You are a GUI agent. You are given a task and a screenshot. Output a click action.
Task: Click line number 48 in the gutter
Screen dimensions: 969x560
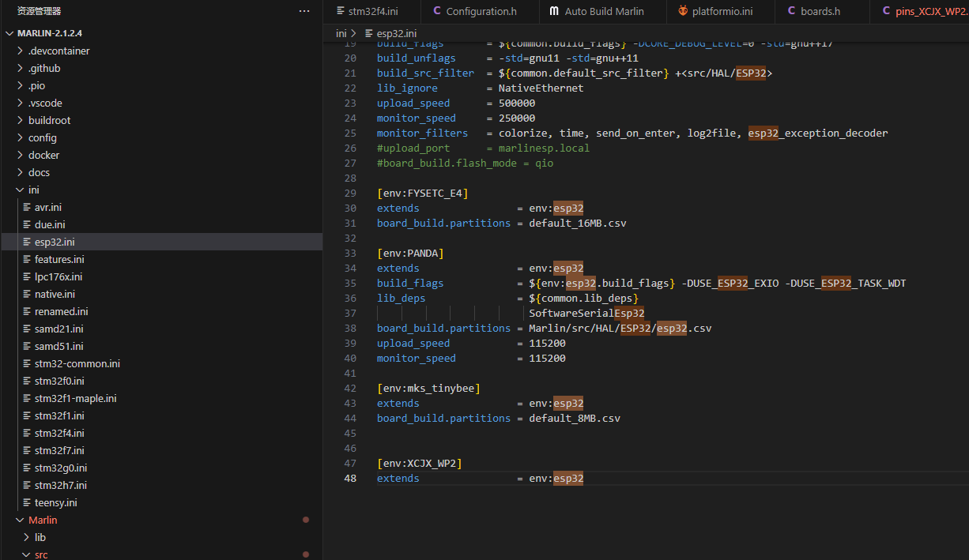click(349, 479)
